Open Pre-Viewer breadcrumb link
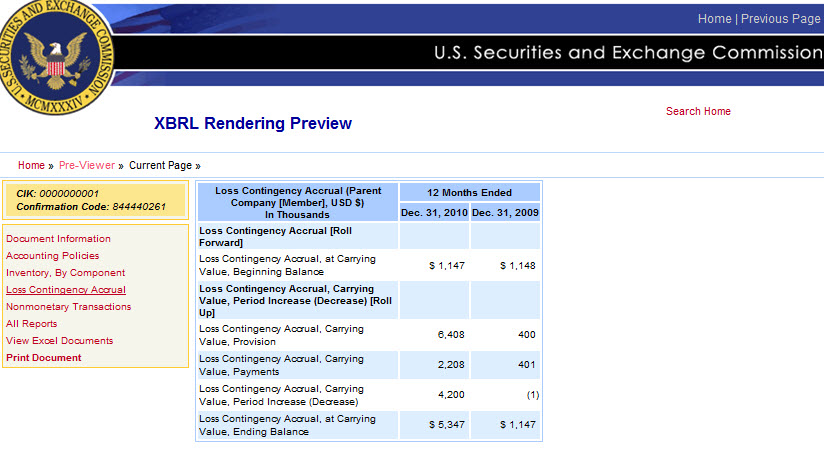 (87, 166)
